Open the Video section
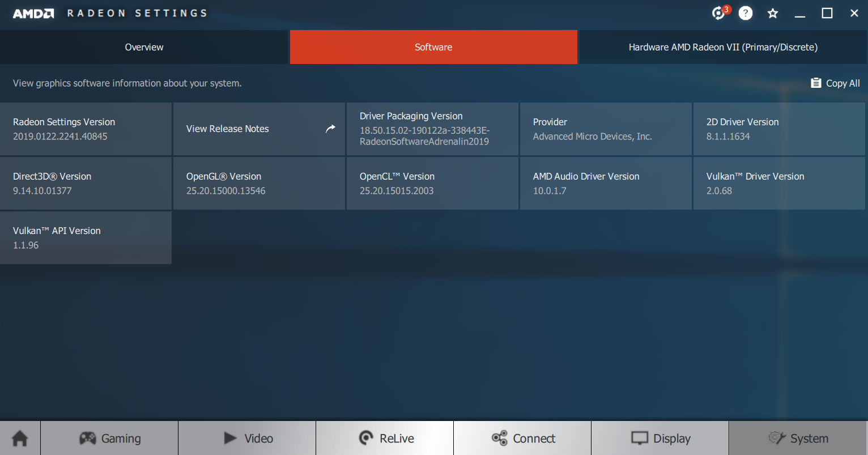Image resolution: width=868 pixels, height=455 pixels. pos(247,438)
